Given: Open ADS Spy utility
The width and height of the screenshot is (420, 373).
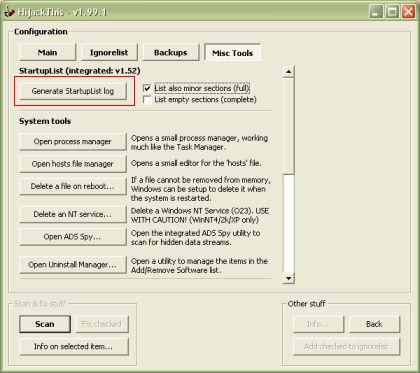Looking at the screenshot, I should (73, 237).
